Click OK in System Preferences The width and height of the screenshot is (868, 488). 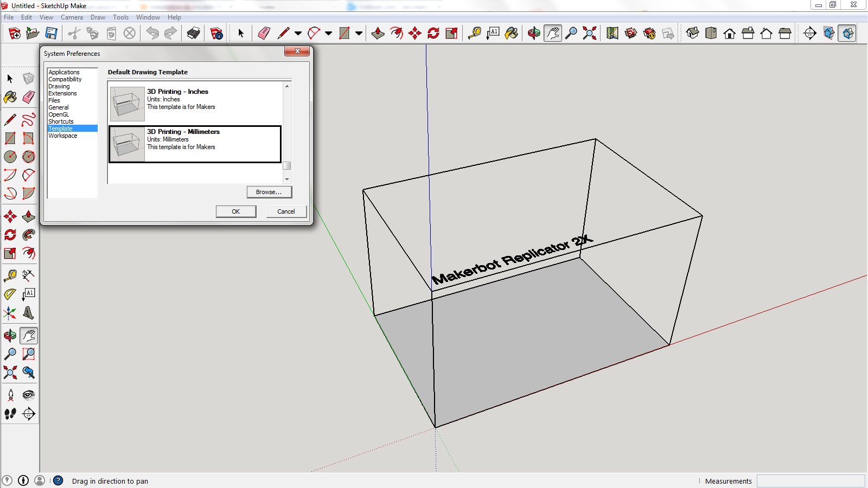[x=236, y=211]
